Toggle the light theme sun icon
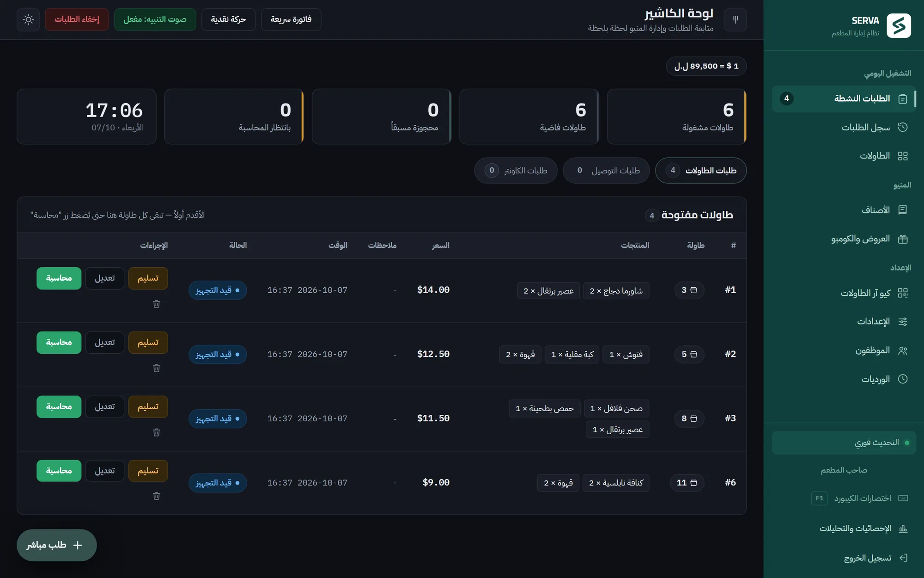Viewport: 924px width, 578px height. [28, 19]
